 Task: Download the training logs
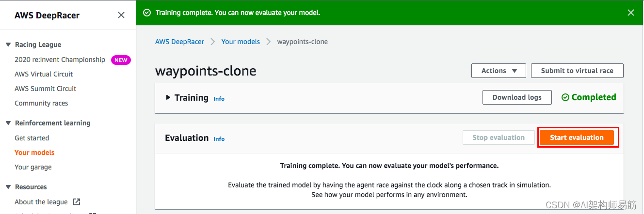[x=517, y=97]
